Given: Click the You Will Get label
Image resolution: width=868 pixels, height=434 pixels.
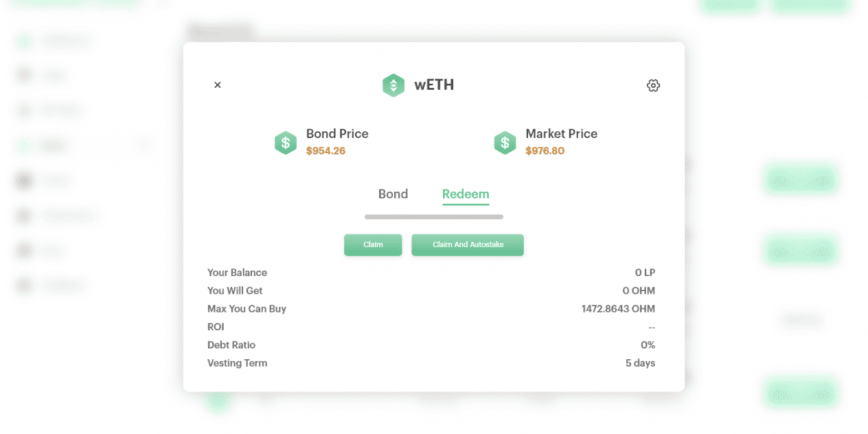Looking at the screenshot, I should point(235,290).
